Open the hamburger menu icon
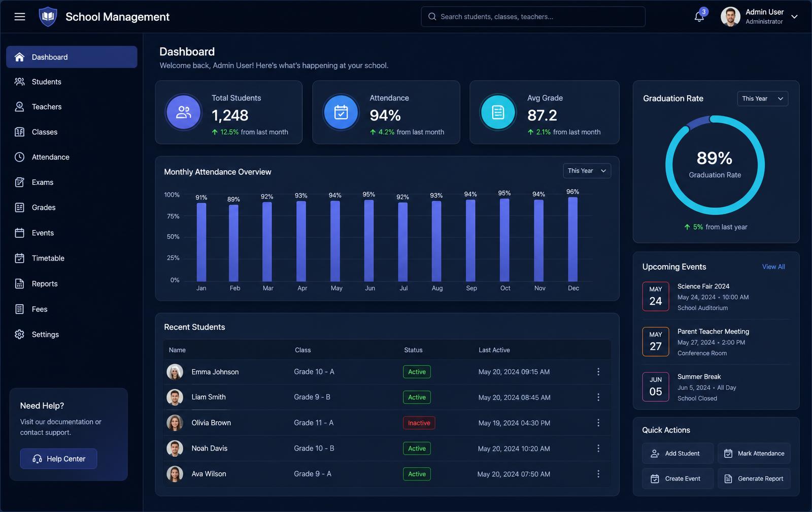Viewport: 812px width, 512px height. pyautogui.click(x=20, y=17)
